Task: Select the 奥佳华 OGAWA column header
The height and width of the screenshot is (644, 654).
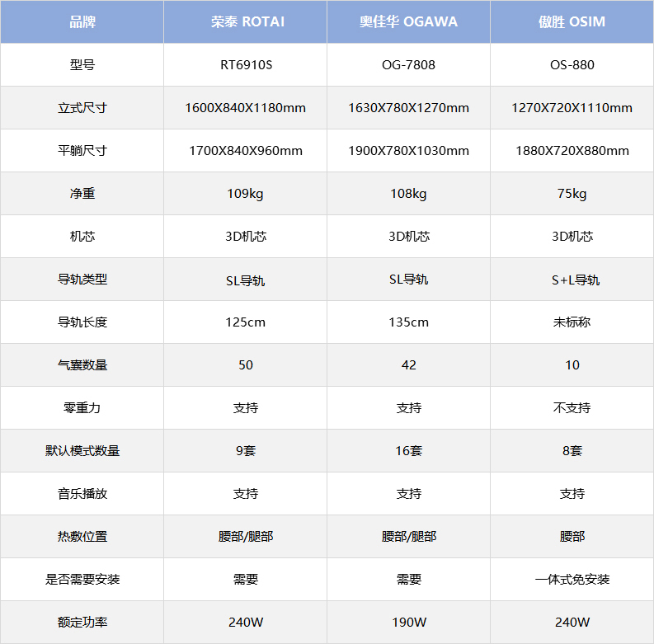Action: coord(408,21)
